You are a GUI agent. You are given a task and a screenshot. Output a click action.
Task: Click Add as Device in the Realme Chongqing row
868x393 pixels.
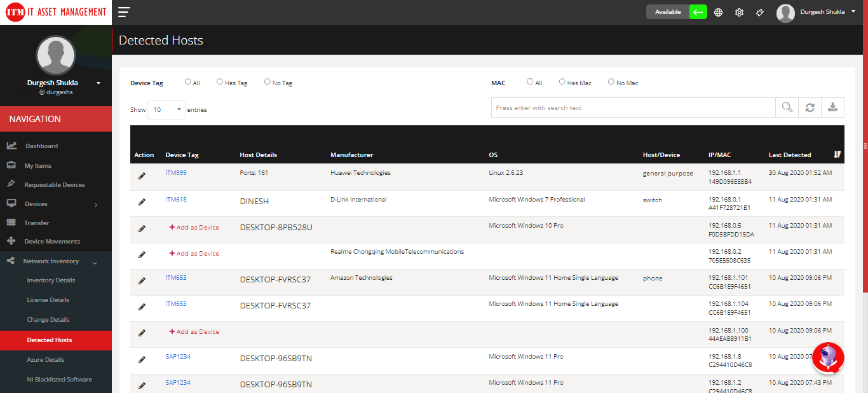click(x=194, y=253)
